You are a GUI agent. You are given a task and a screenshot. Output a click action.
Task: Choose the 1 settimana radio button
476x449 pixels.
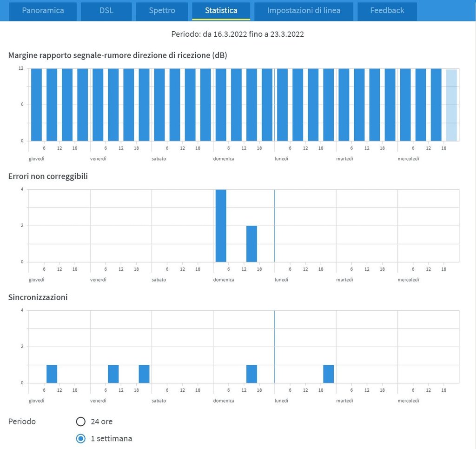coord(81,438)
